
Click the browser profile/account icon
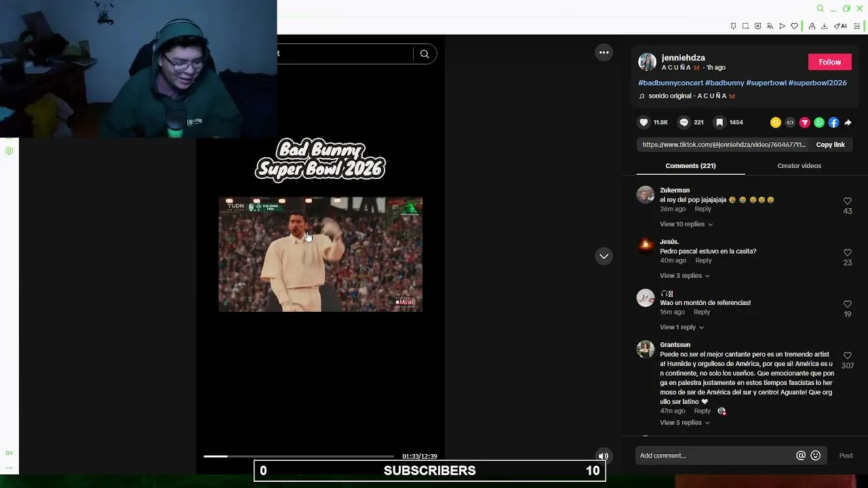[812, 26]
